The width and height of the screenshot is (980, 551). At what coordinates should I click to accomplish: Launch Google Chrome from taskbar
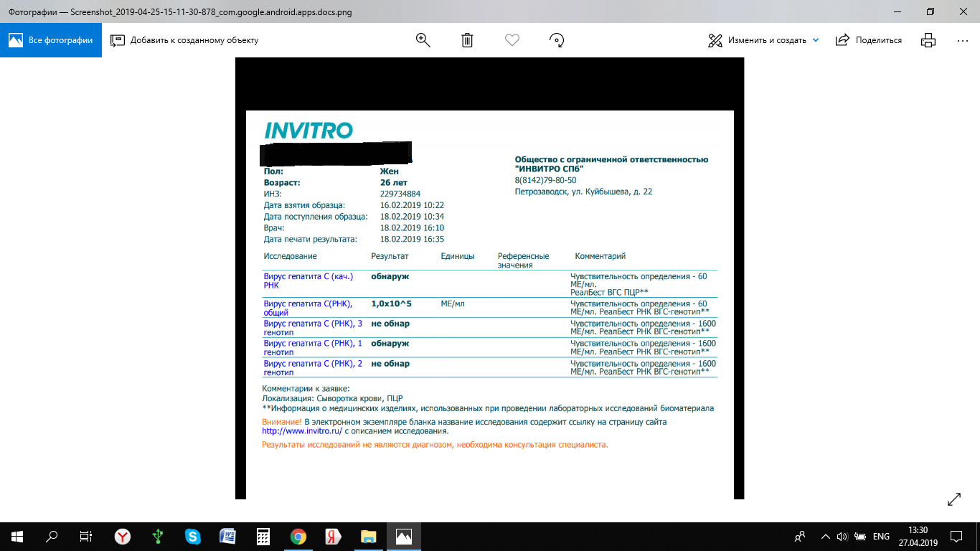coord(298,536)
